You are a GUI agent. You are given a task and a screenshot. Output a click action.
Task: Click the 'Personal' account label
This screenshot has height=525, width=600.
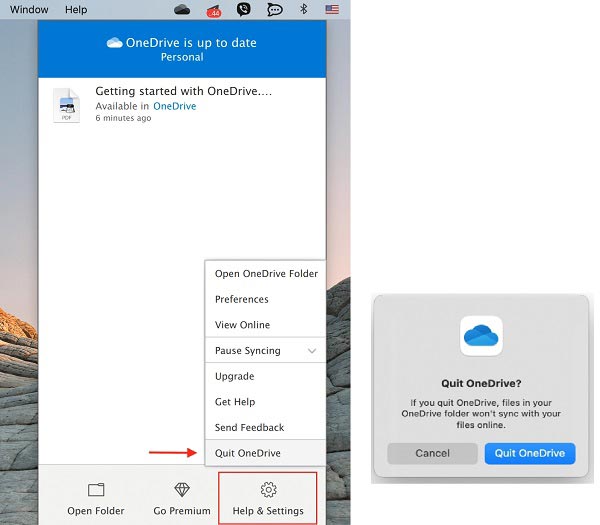(182, 57)
